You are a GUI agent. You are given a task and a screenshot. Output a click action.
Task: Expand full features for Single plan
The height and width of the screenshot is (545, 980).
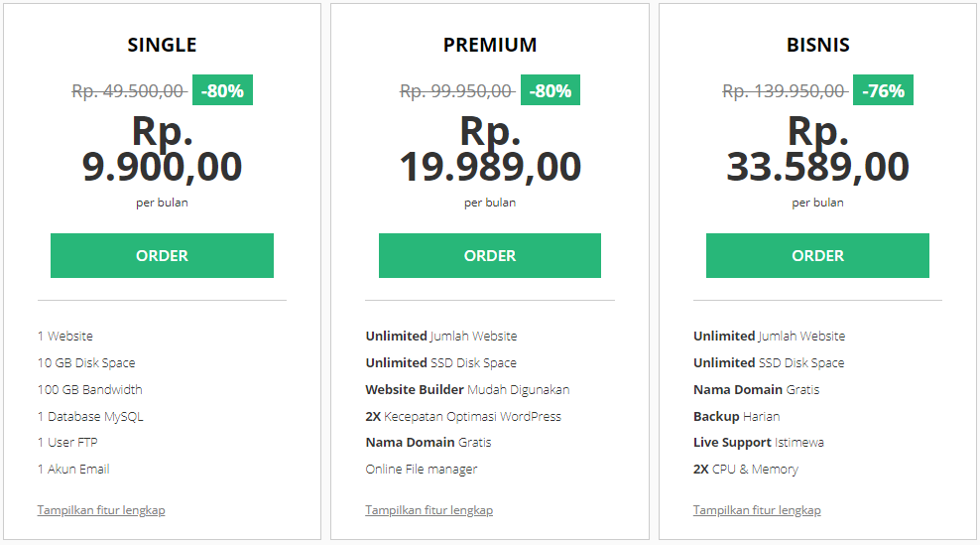[101, 510]
